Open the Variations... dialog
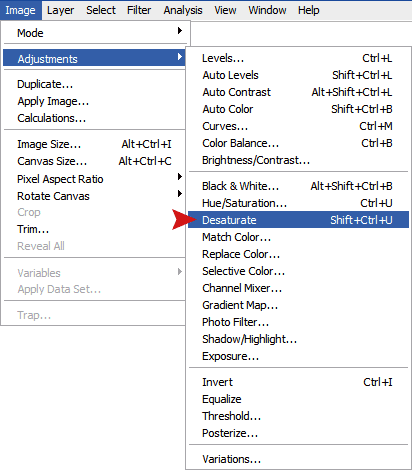 (x=298, y=459)
